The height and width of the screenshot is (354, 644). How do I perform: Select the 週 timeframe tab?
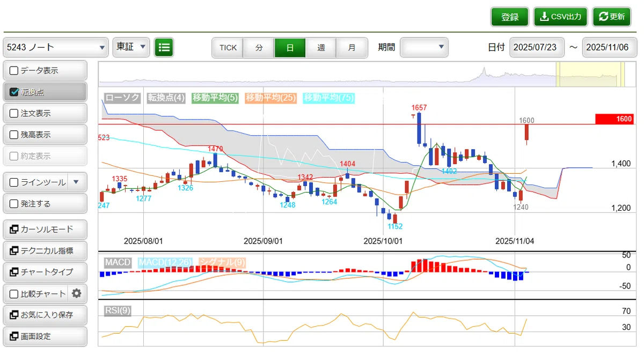tap(321, 47)
